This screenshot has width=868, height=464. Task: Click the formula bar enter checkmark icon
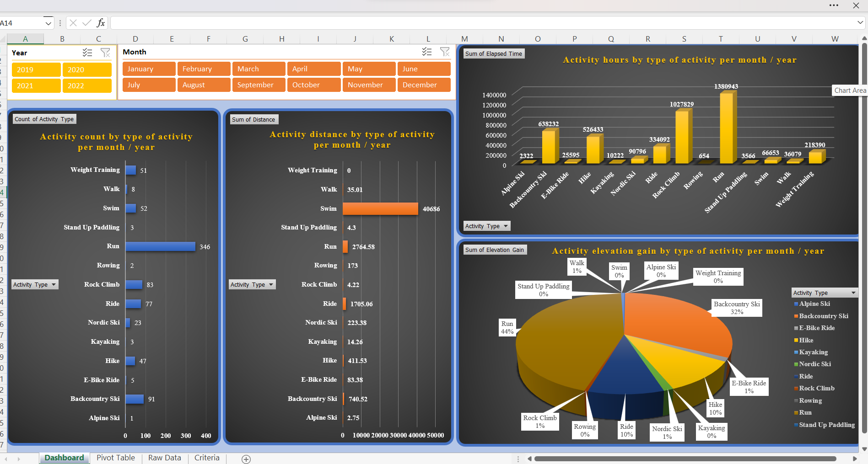[86, 23]
